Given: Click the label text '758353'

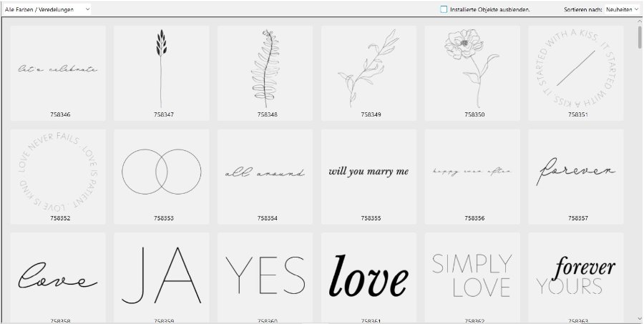Looking at the screenshot, I should [x=163, y=218].
